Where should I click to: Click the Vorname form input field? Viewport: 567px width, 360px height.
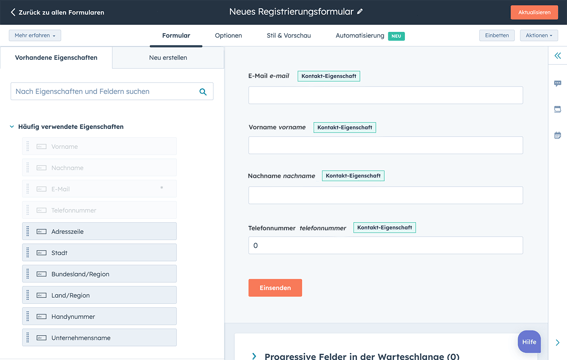(385, 145)
